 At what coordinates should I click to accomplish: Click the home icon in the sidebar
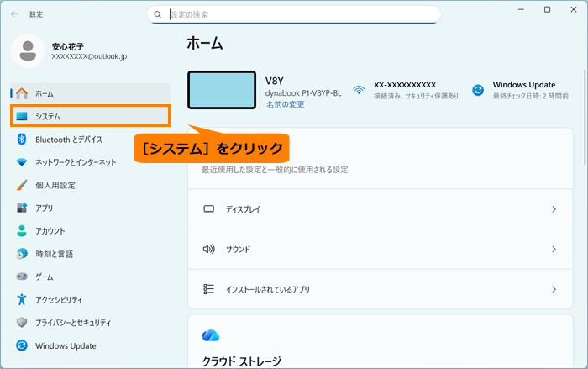tap(22, 93)
